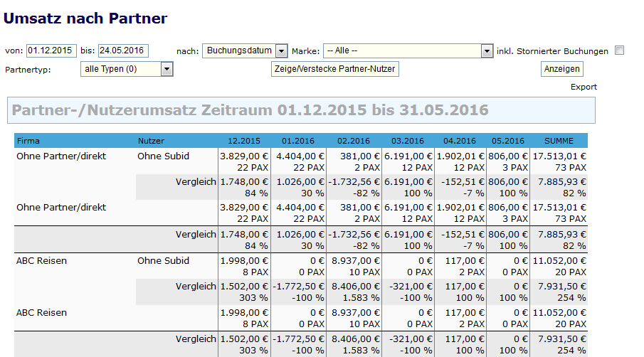Select the 05.2016 column header
The image size is (644, 357).
point(508,141)
